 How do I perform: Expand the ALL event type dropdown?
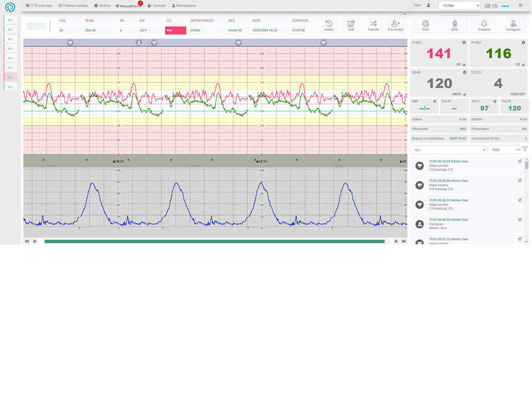click(x=448, y=150)
